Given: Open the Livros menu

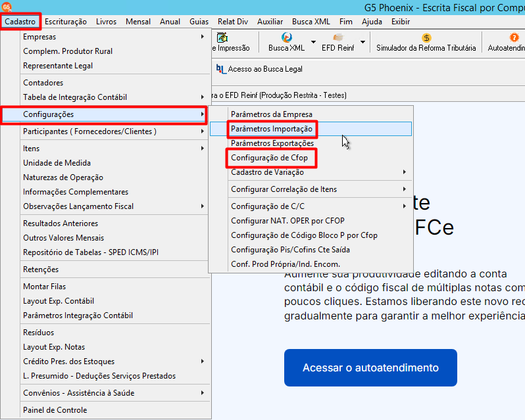Looking at the screenshot, I should pyautogui.click(x=106, y=22).
